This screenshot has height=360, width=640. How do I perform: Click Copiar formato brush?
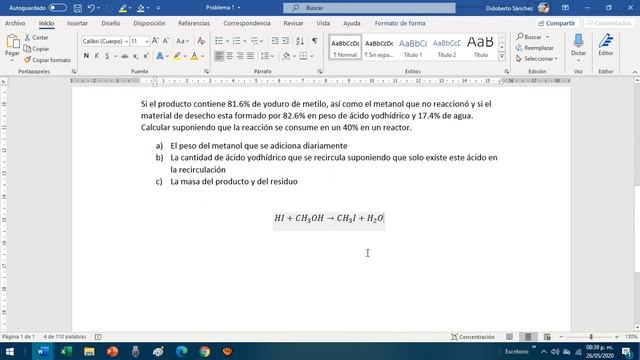click(27, 60)
